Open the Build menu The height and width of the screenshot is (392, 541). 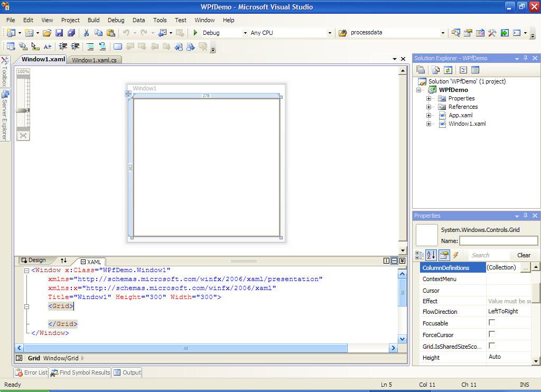coord(94,20)
